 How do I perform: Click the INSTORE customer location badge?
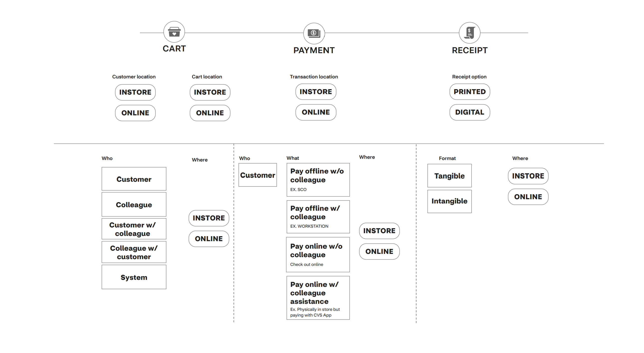(x=135, y=91)
